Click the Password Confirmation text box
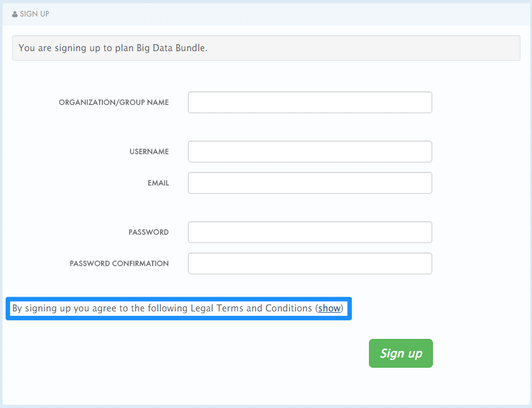 [309, 263]
